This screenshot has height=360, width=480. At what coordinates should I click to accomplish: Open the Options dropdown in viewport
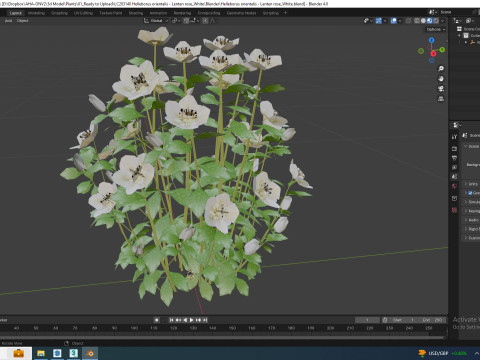click(435, 29)
